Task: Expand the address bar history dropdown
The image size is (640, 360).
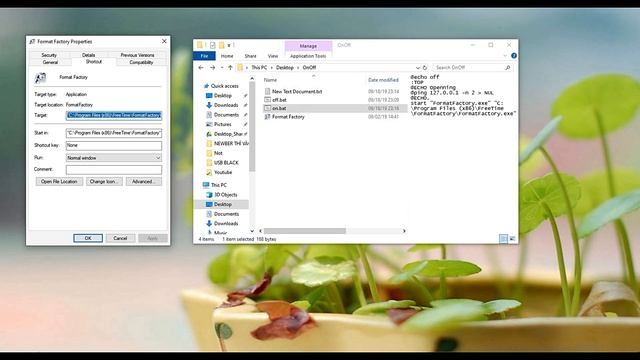Action: 418,67
